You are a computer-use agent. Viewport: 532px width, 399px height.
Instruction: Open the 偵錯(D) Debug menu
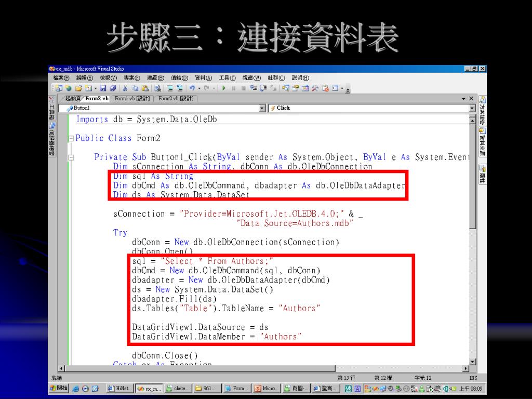(x=179, y=78)
